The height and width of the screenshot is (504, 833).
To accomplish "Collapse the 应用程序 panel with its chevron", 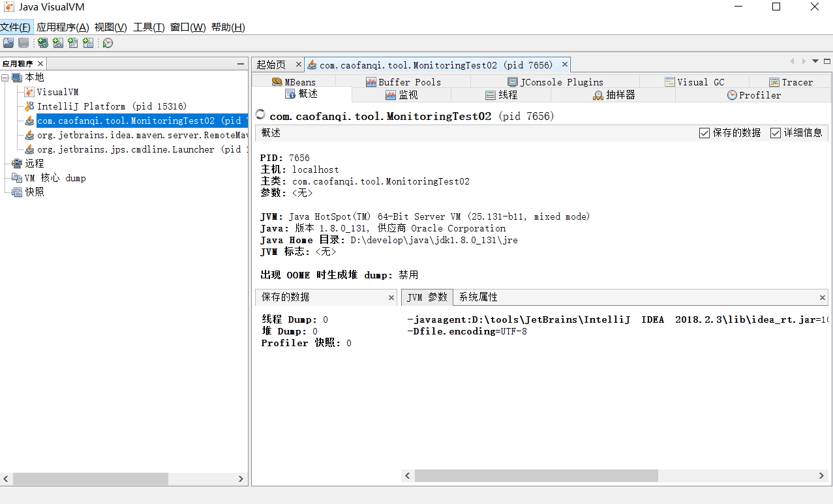I will pos(240,63).
